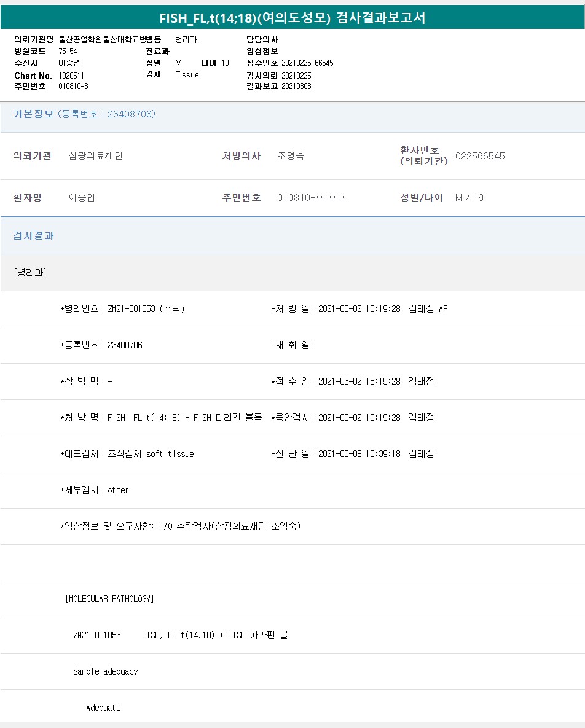Click the 병원코드 value 75154
This screenshot has width=585, height=728.
[x=68, y=52]
